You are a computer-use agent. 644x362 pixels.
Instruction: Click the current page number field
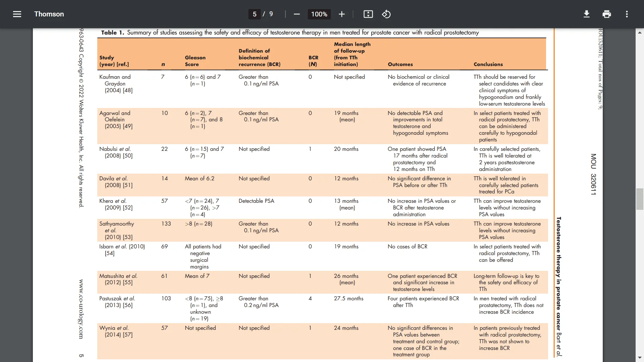point(255,14)
